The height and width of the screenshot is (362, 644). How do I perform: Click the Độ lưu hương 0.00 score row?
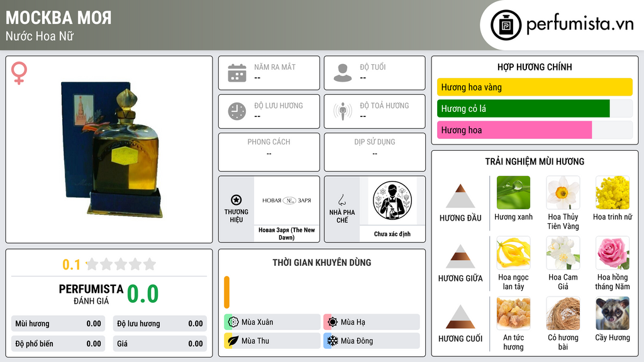pyautogui.click(x=160, y=324)
